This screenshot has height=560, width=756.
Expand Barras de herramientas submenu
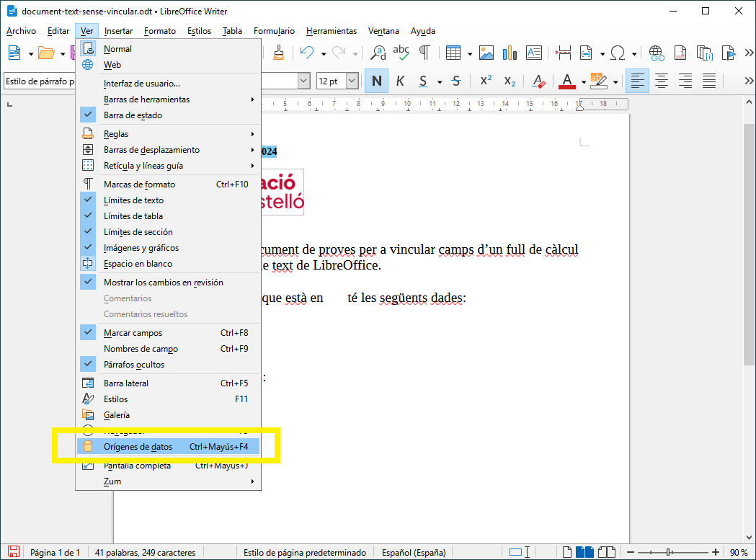pyautogui.click(x=168, y=99)
